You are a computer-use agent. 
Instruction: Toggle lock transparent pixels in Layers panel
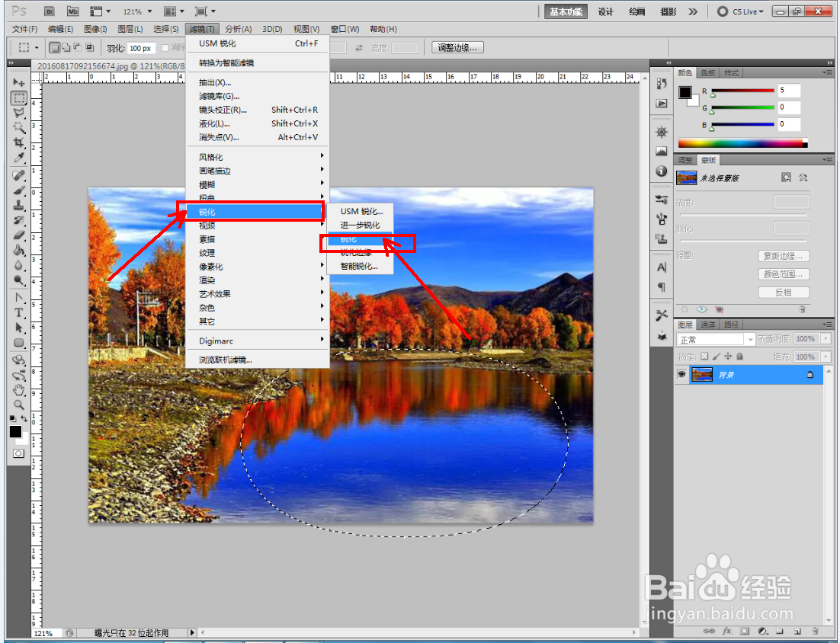[704, 356]
